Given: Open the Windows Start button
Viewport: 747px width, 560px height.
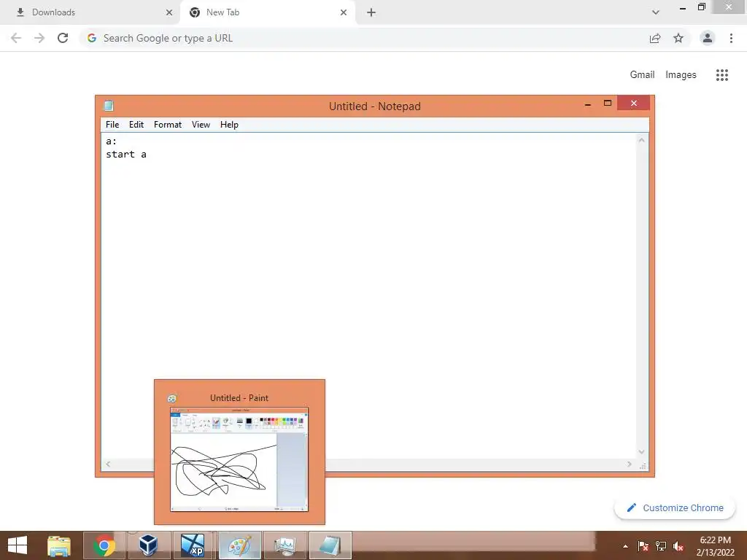Looking at the screenshot, I should tap(18, 545).
